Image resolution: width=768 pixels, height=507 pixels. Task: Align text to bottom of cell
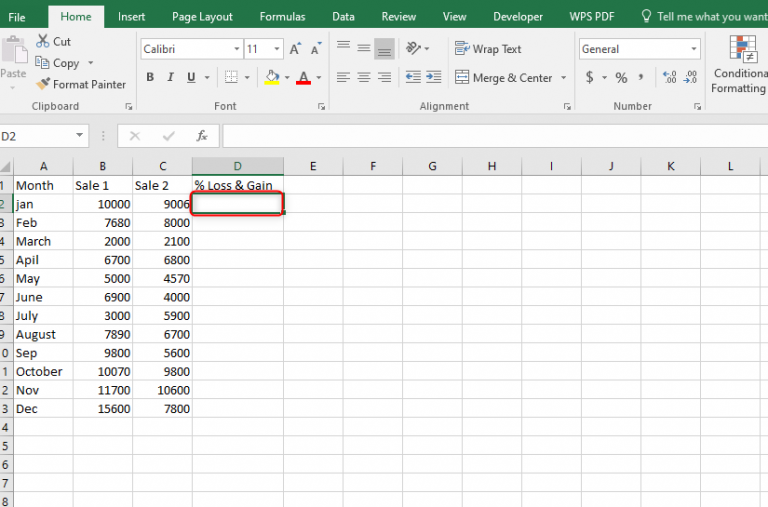tap(384, 49)
